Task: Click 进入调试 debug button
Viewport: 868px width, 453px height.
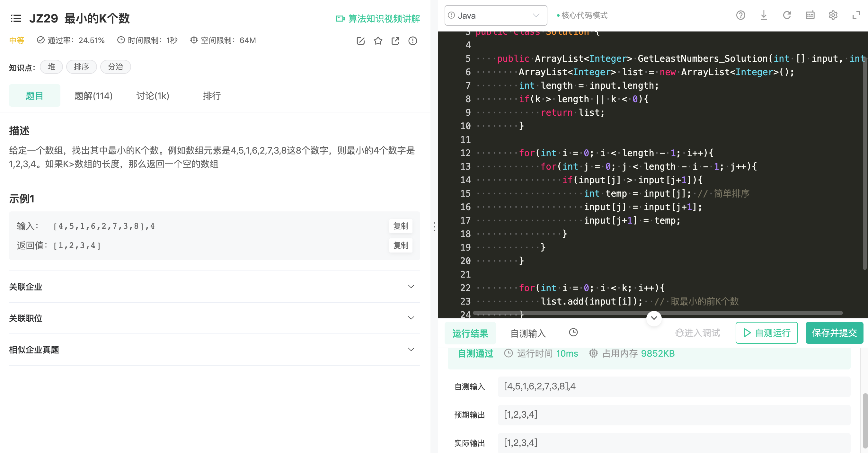Action: point(697,333)
